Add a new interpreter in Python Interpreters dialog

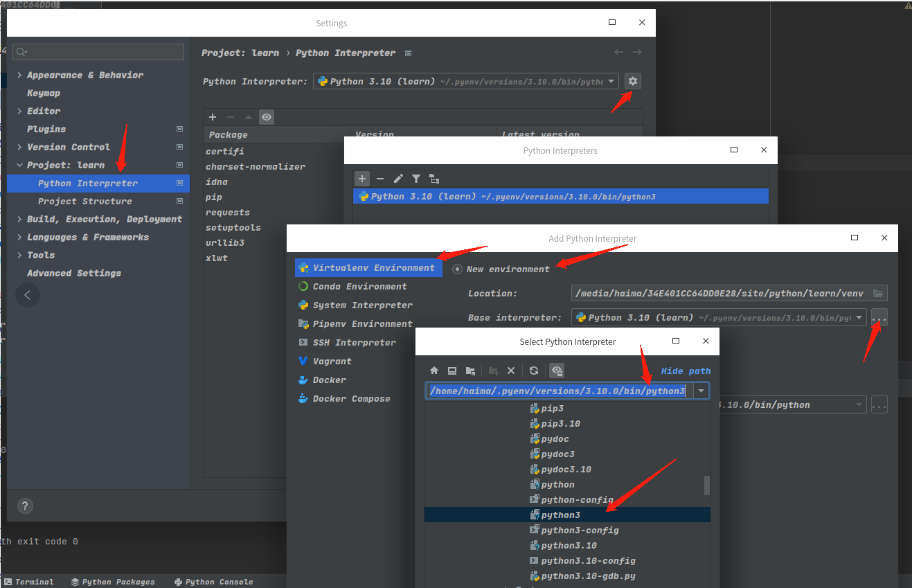tap(362, 179)
